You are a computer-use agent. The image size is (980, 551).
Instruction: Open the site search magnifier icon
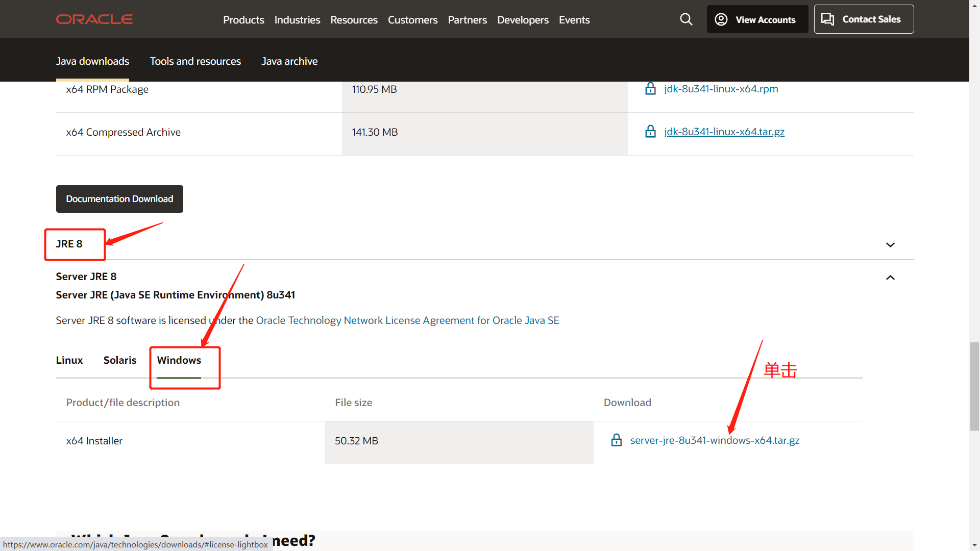point(686,19)
